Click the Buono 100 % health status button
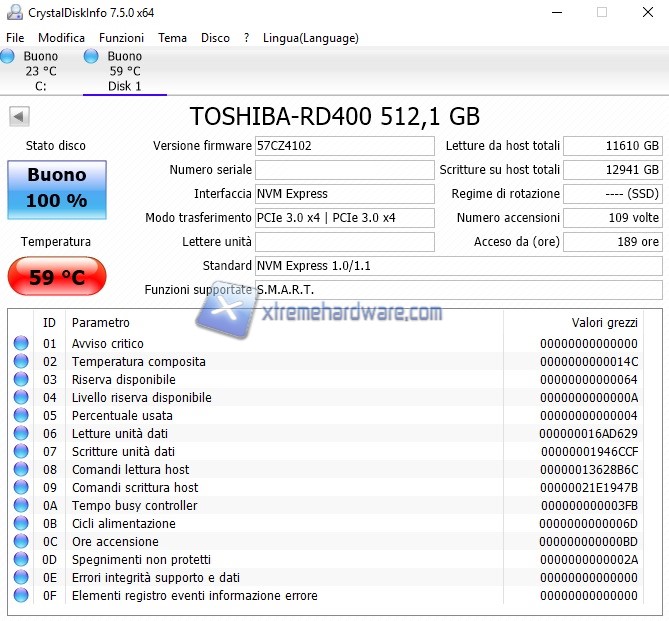 (56, 188)
